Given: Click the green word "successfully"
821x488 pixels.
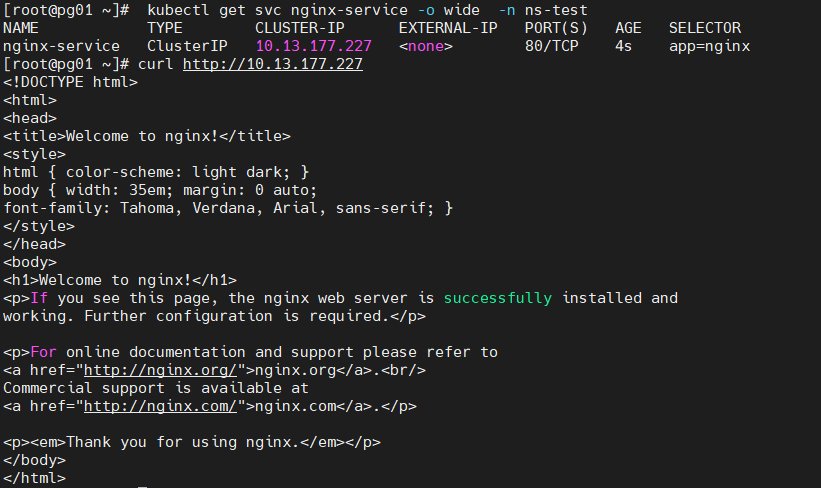Looking at the screenshot, I should [x=497, y=298].
